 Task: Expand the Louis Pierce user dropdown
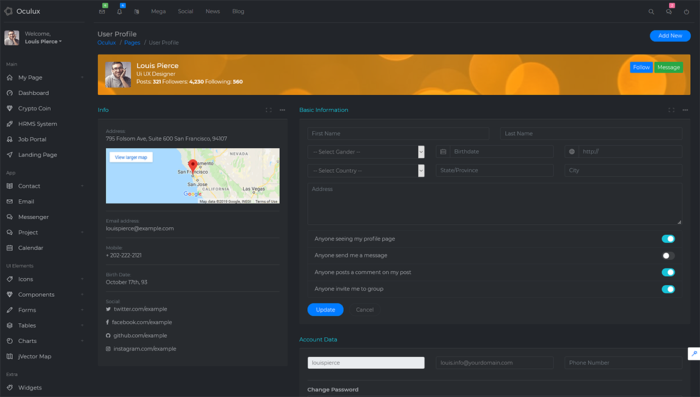[43, 42]
